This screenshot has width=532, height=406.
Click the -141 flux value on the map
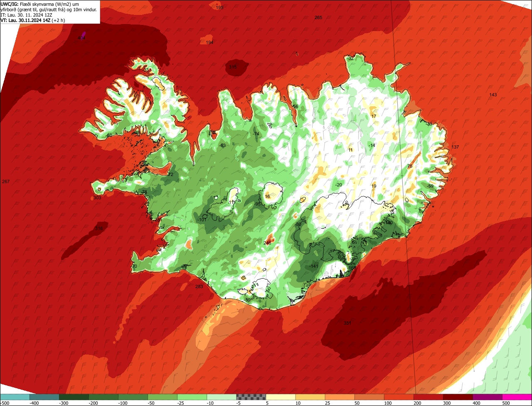[314, 267]
